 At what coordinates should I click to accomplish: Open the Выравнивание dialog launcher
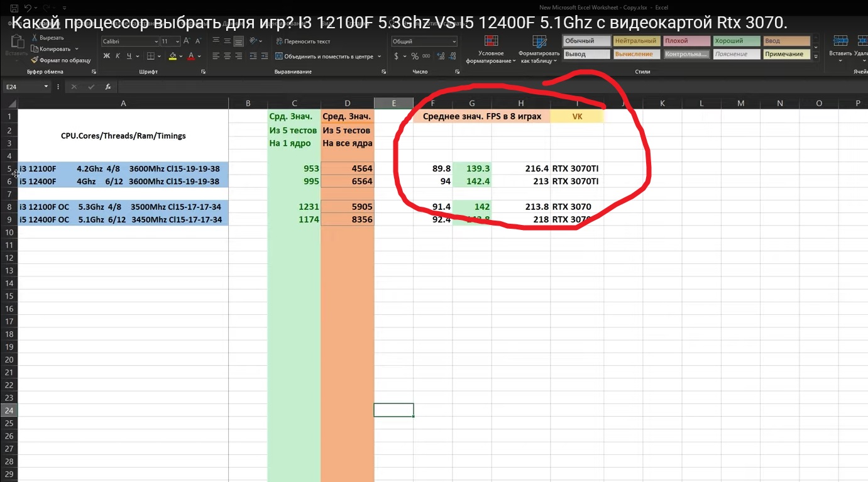[x=383, y=72]
